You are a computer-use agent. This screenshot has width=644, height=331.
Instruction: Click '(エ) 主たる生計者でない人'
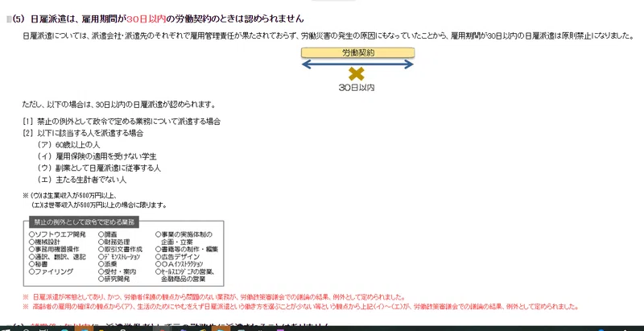coord(81,180)
